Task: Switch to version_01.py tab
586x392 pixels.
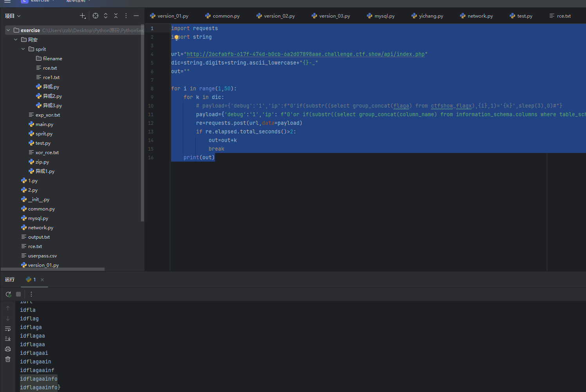Action: pyautogui.click(x=169, y=16)
